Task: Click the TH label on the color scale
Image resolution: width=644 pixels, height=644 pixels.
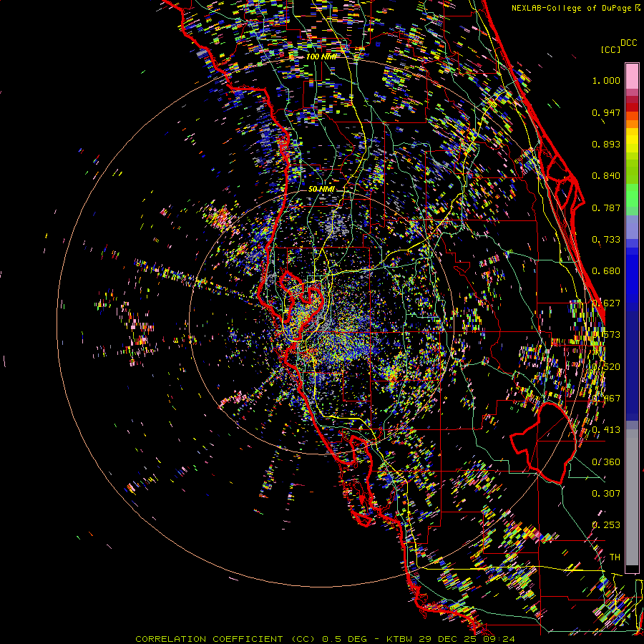Action: tap(615, 557)
